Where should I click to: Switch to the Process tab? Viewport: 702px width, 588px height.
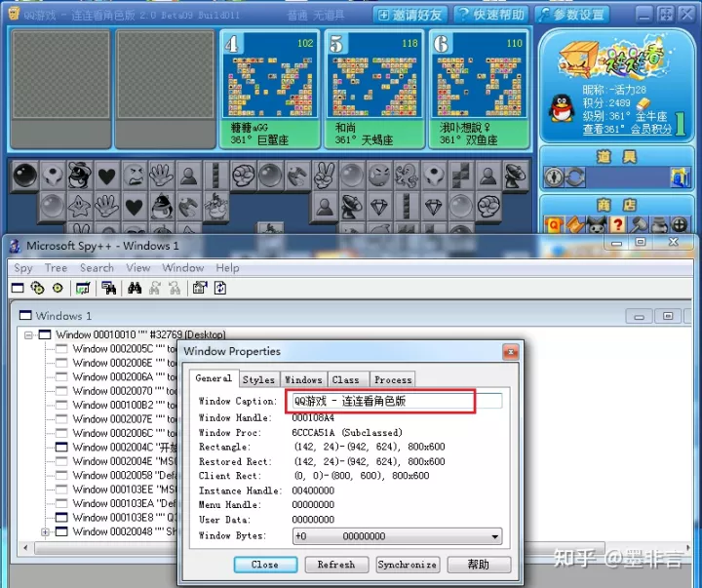pyautogui.click(x=393, y=379)
